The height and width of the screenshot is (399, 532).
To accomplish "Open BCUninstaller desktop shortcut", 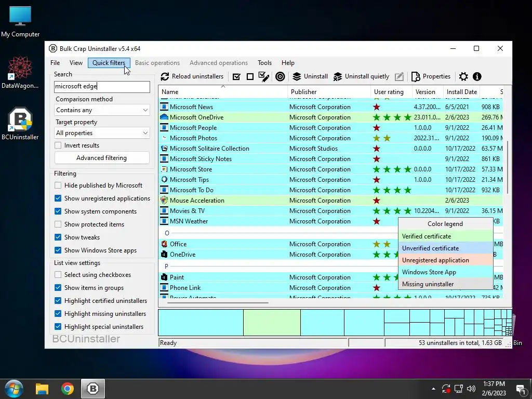I will (x=20, y=124).
